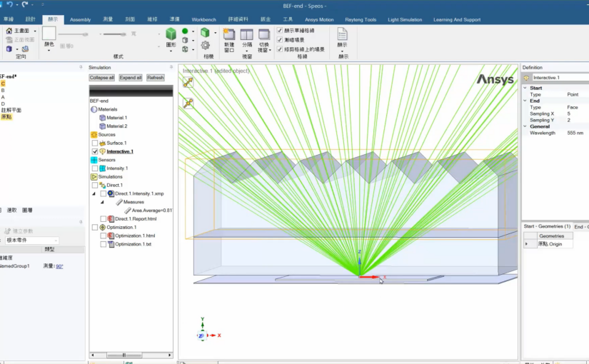Open the Learning And Support tab
This screenshot has height=364, width=589.
[x=457, y=19]
